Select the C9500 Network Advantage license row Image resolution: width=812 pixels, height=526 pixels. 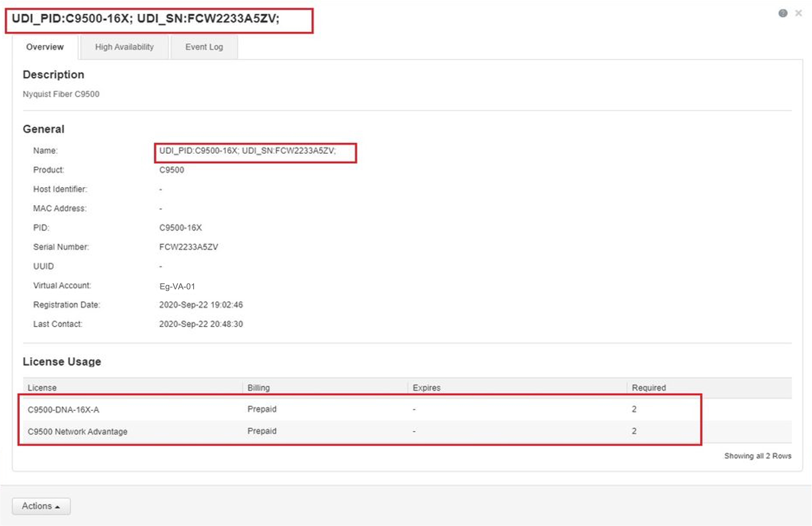coord(77,431)
